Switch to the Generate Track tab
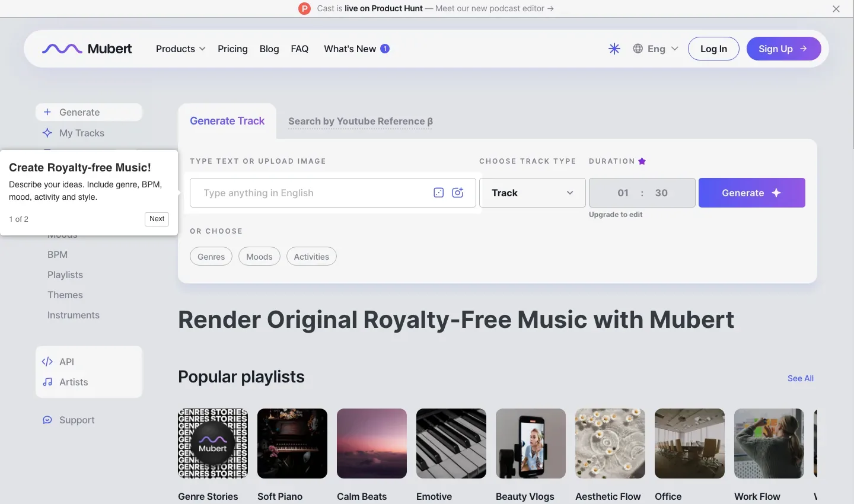 (227, 121)
